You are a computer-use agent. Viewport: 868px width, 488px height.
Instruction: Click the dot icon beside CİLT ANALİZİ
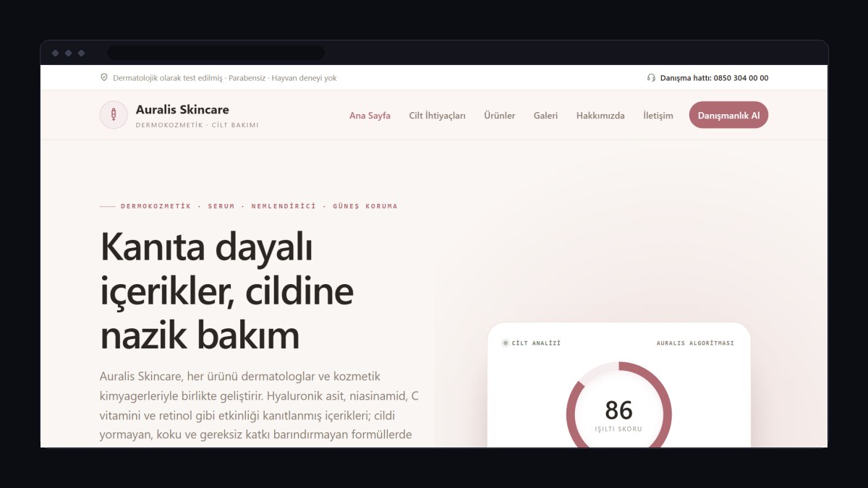(506, 343)
